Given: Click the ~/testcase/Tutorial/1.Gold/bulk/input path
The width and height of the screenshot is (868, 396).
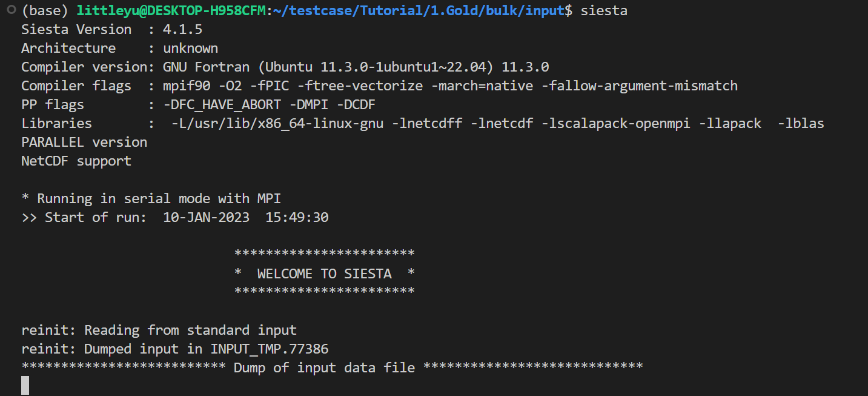Looking at the screenshot, I should 419,11.
